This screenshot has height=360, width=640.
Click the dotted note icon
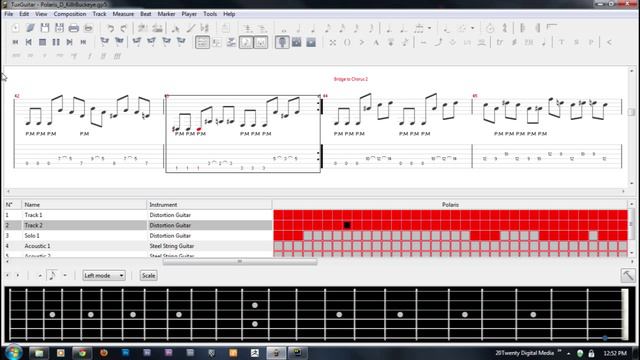[x=389, y=29]
